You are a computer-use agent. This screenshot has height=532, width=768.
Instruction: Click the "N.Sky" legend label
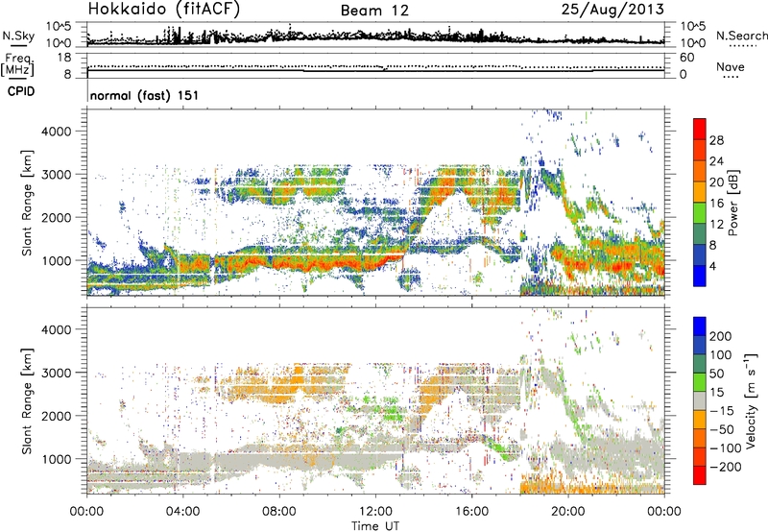click(18, 36)
